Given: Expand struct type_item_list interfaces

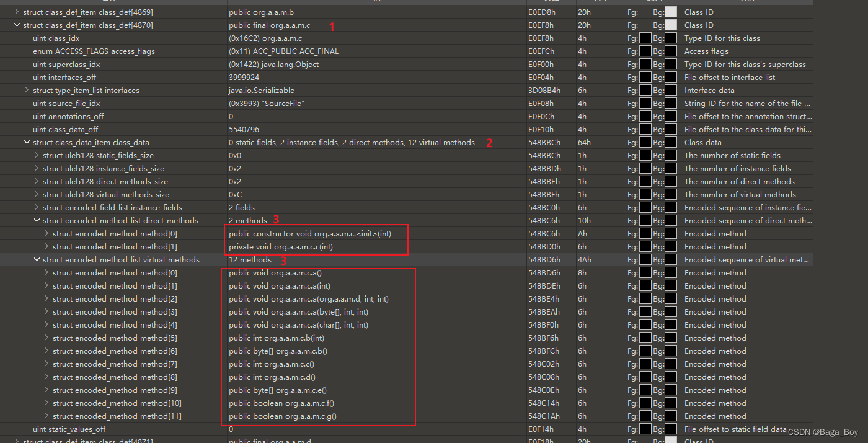Looking at the screenshot, I should (27, 90).
